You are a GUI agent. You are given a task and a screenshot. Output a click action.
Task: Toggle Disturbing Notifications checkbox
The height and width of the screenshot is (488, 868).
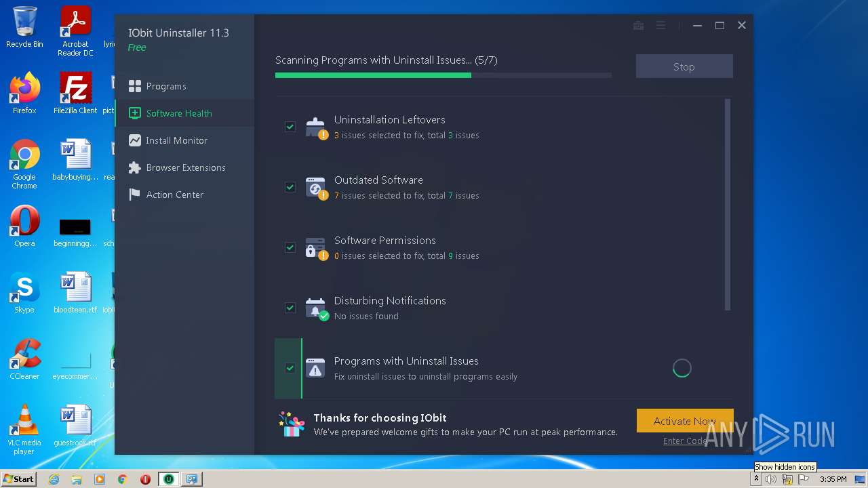pyautogui.click(x=290, y=308)
